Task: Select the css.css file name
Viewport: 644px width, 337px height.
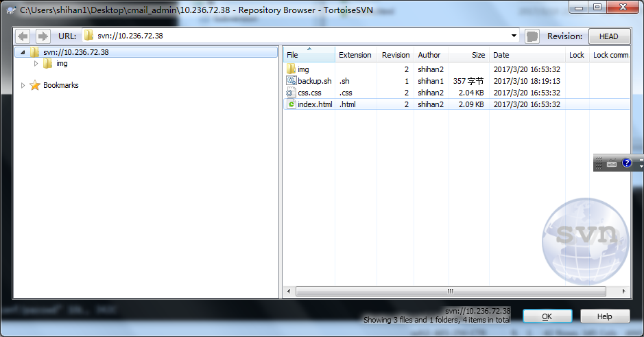Action: 310,93
